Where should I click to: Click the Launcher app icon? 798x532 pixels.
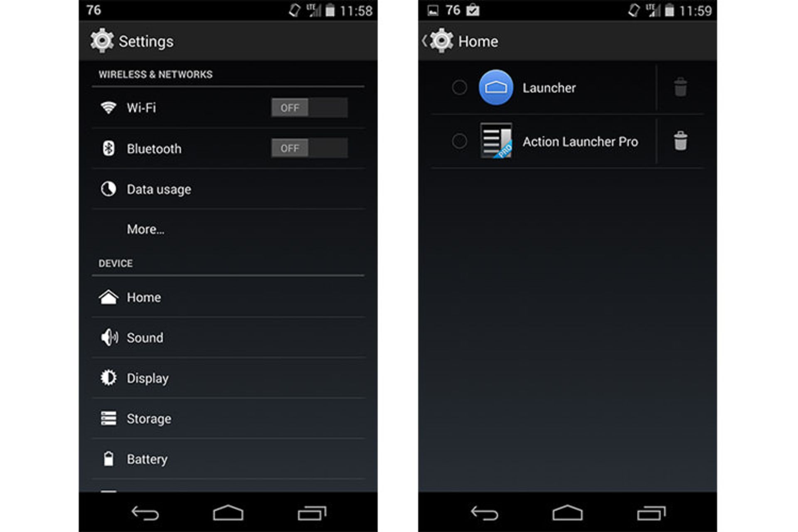[x=496, y=87]
